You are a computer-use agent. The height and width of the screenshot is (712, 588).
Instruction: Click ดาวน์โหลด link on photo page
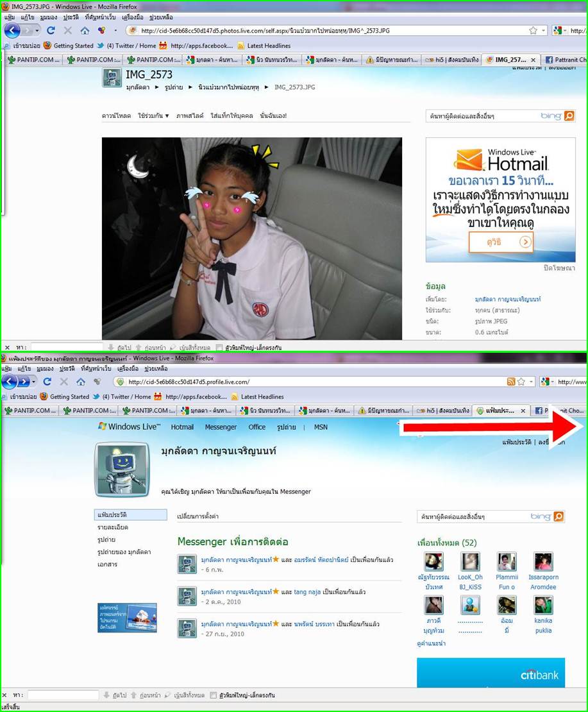(116, 116)
